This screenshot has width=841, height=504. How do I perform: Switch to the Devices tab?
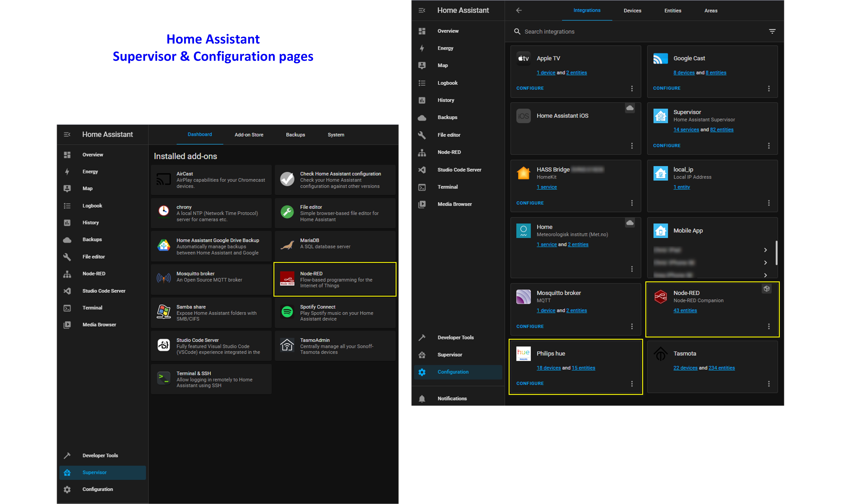pos(632,11)
